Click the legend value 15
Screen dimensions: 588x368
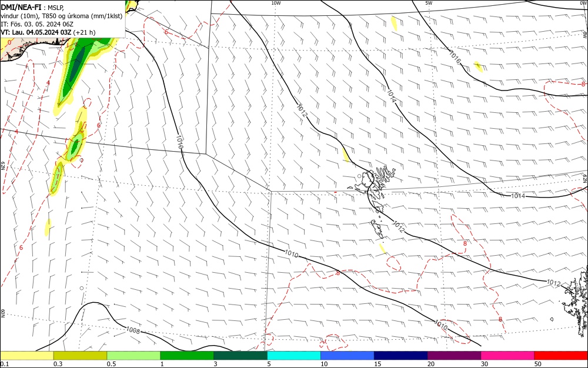377,364
